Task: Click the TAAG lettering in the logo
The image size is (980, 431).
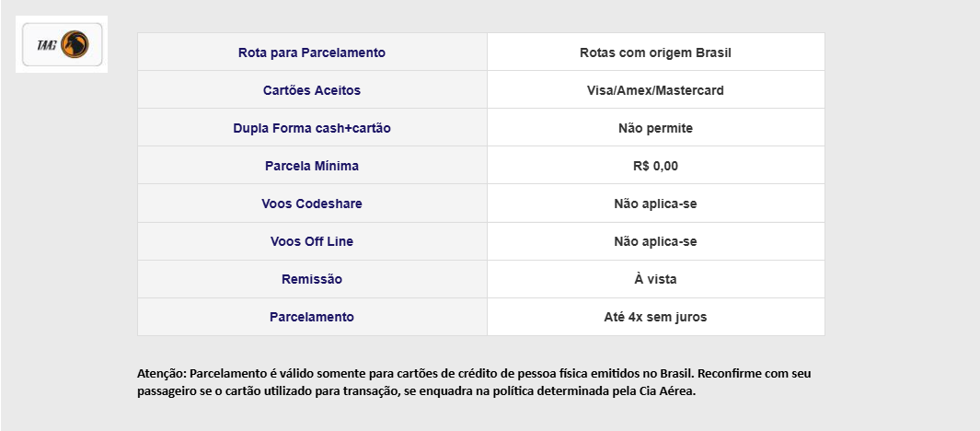Action: [47, 45]
